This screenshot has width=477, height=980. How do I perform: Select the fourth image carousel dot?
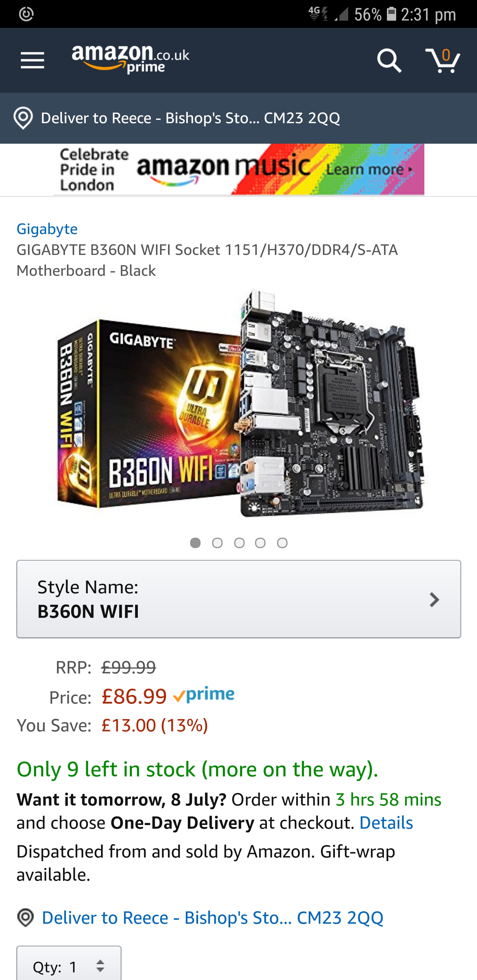(260, 543)
